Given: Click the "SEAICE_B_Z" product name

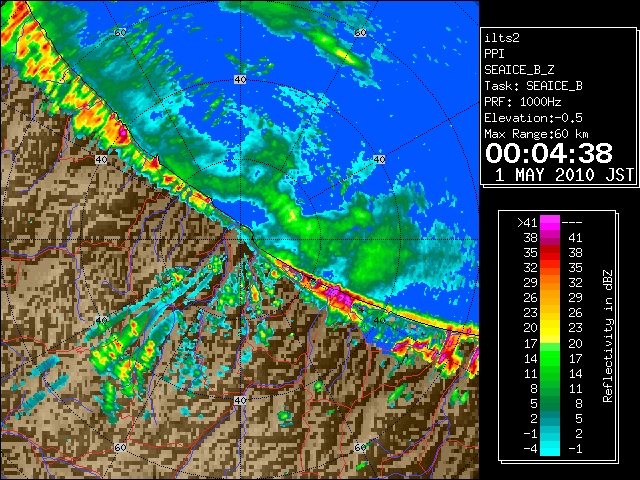Looking at the screenshot, I should pos(519,70).
